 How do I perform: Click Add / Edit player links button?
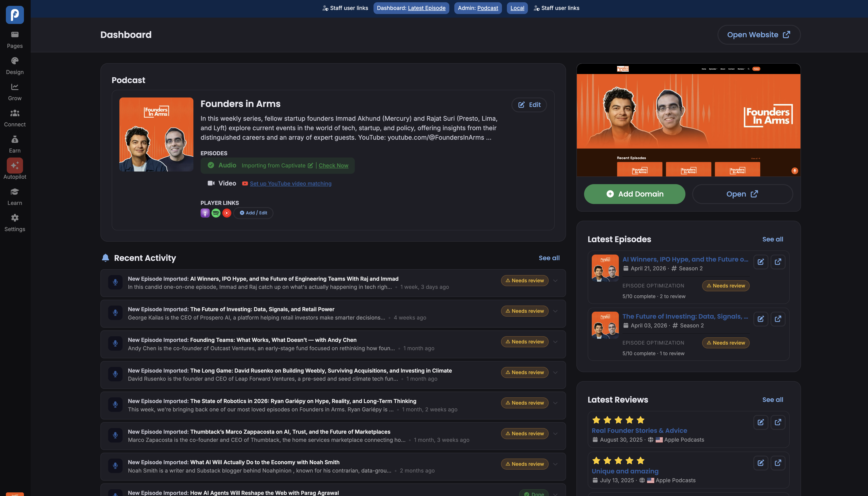pos(253,213)
